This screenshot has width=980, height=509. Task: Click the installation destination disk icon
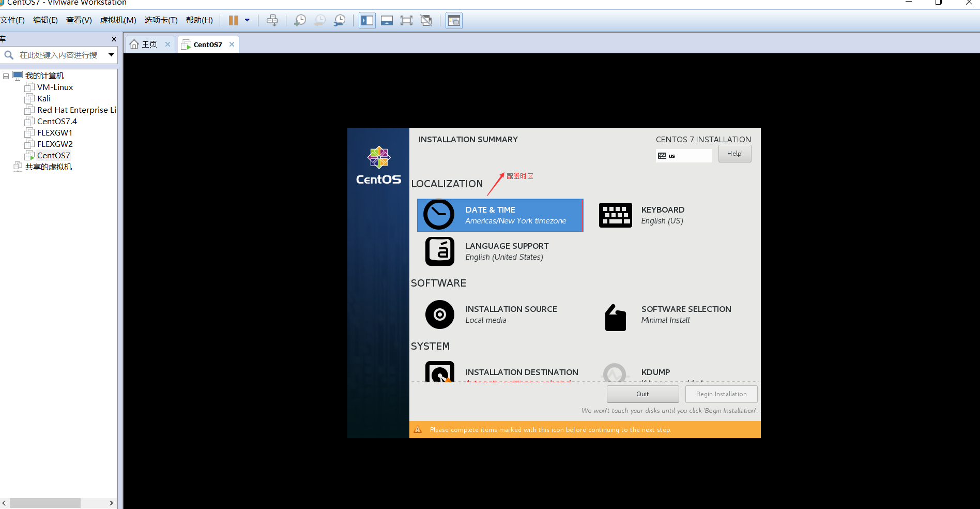440,371
